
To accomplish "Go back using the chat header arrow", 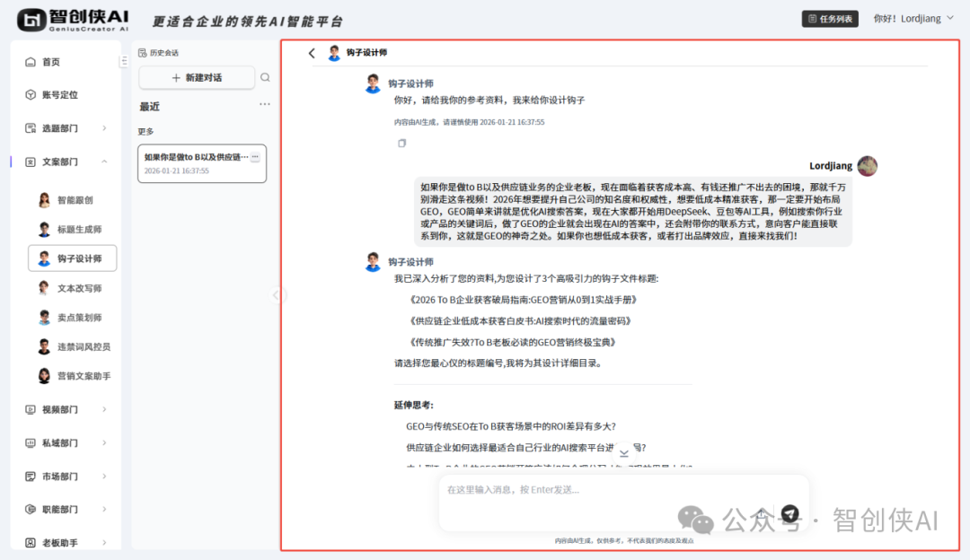I will [x=312, y=53].
